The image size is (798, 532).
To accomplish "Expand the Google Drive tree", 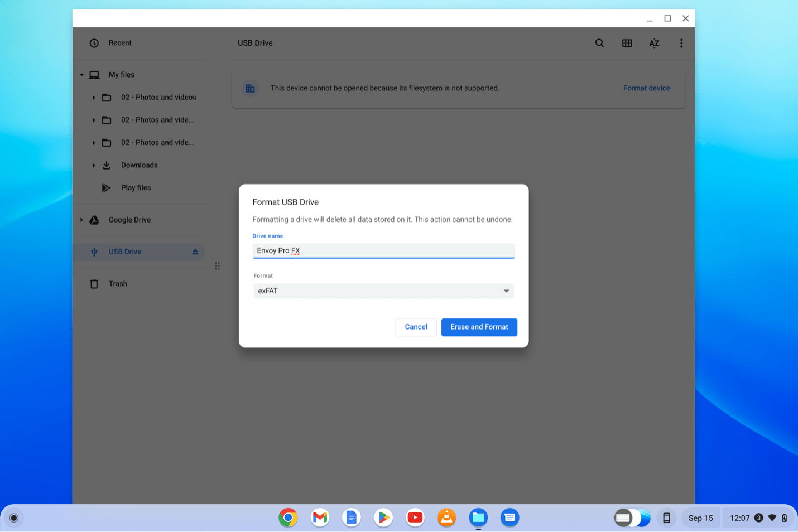I will [x=81, y=220].
